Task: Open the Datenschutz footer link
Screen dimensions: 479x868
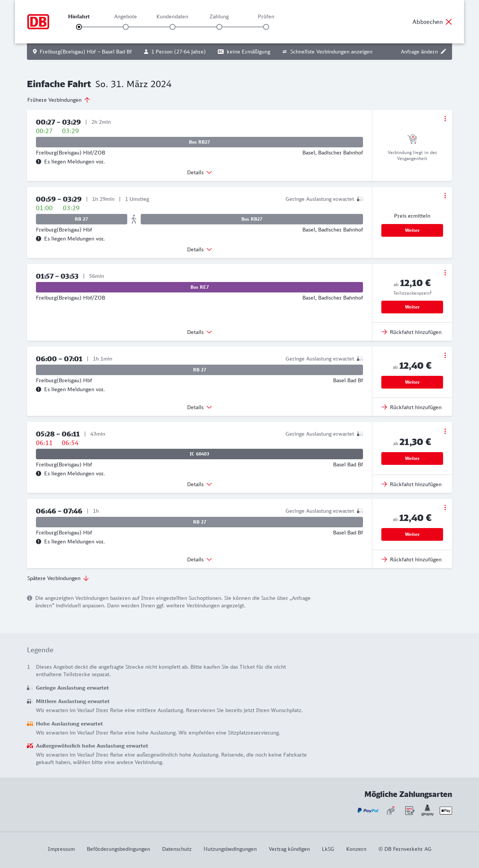Action: (x=177, y=849)
